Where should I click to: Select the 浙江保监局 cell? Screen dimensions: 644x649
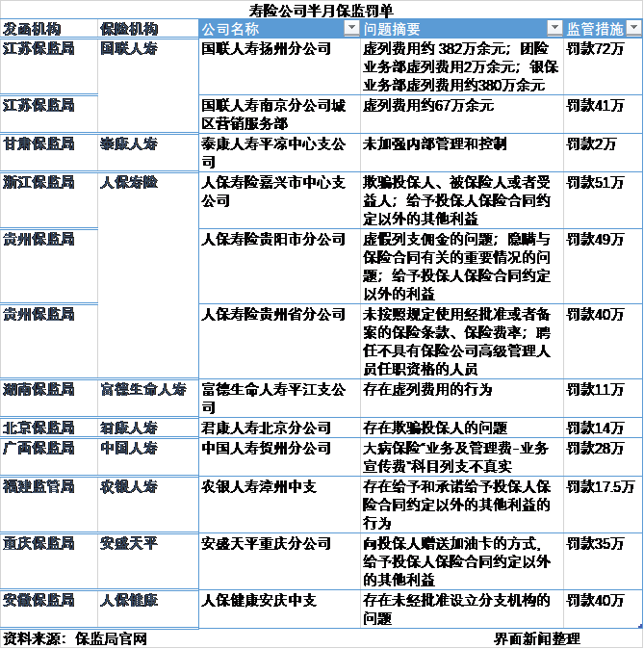tap(49, 200)
